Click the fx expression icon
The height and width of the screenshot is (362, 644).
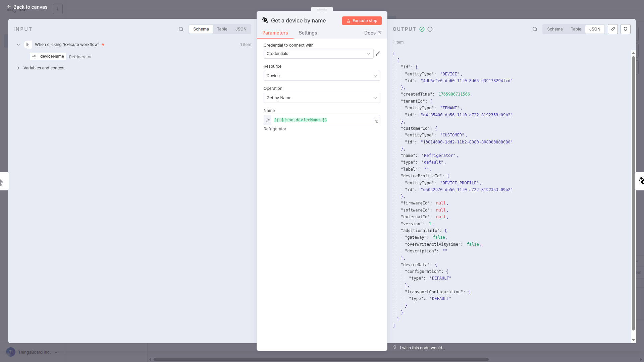[x=268, y=120]
